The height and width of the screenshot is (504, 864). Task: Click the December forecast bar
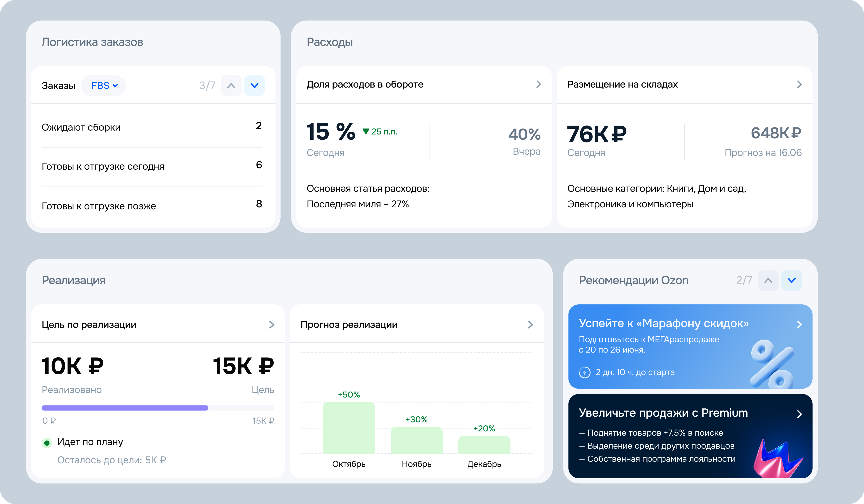tap(484, 445)
